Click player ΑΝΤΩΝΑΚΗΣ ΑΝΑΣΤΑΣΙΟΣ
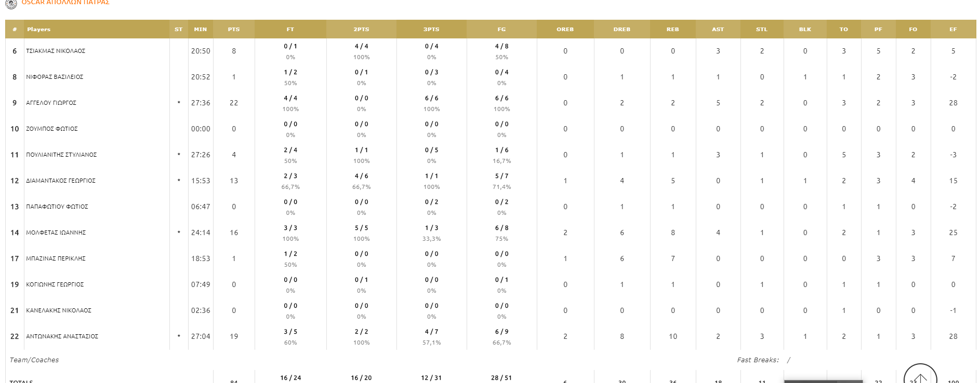980x383 pixels. click(62, 337)
